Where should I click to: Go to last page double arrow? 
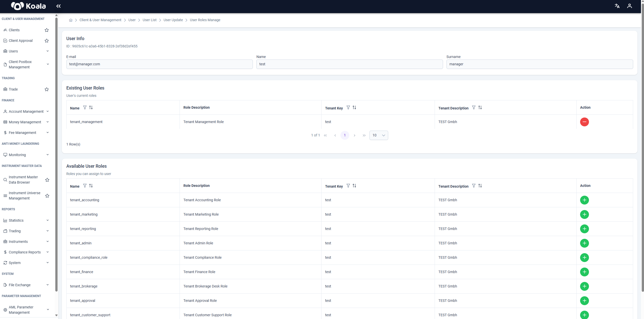coord(364,135)
